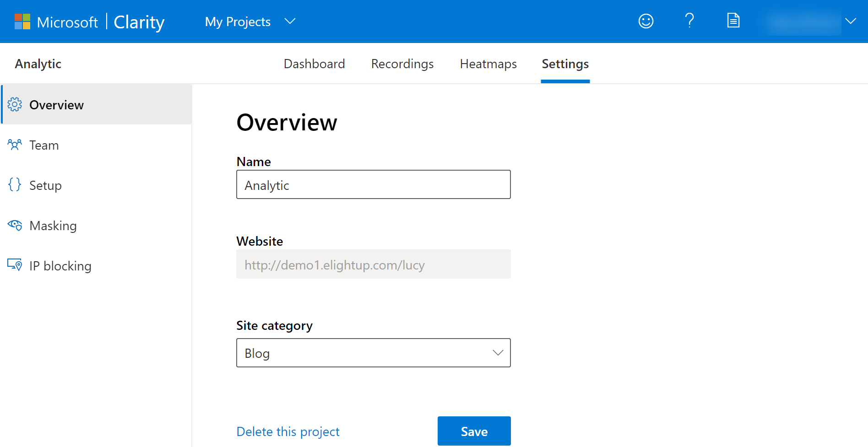The width and height of the screenshot is (868, 447).
Task: Select the Overview gear icon
Action: pyautogui.click(x=14, y=104)
